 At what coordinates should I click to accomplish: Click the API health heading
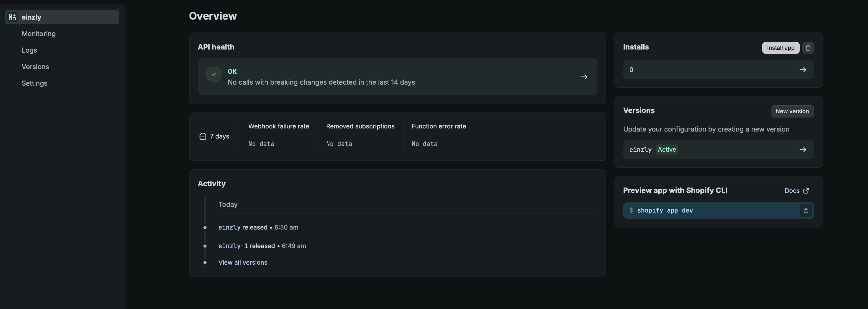click(x=216, y=47)
